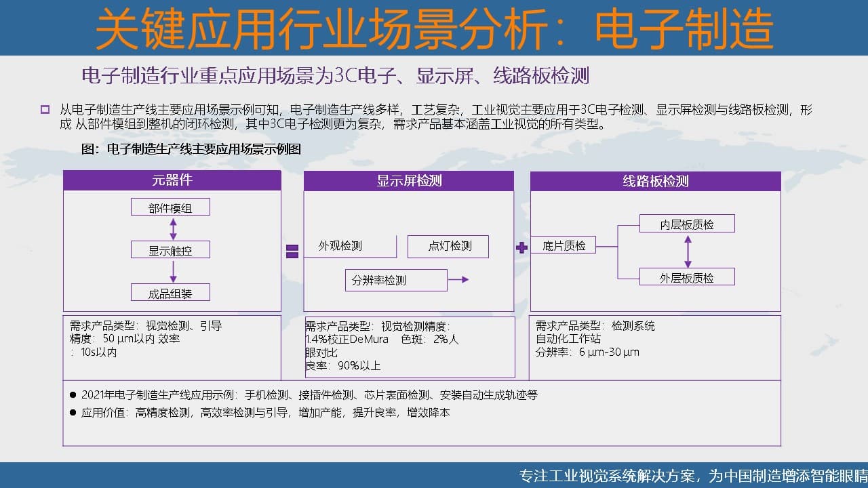Click the 外层板质检 box
Image resolution: width=868 pixels, height=488 pixels.
pyautogui.click(x=687, y=277)
